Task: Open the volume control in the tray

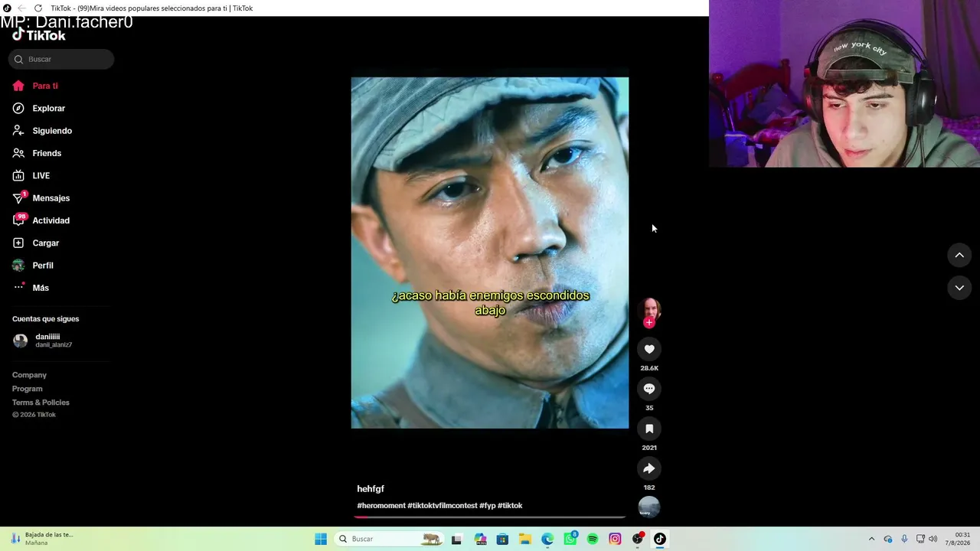Action: click(x=933, y=539)
